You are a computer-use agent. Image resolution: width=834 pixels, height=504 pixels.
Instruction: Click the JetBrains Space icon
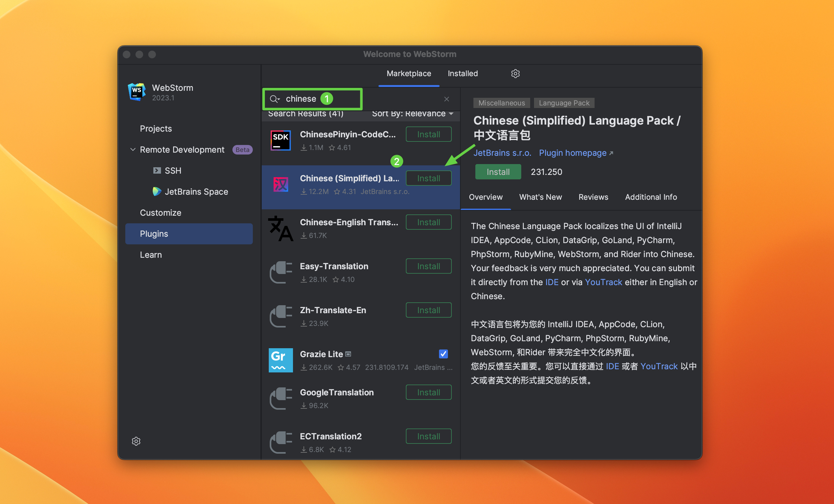157,191
